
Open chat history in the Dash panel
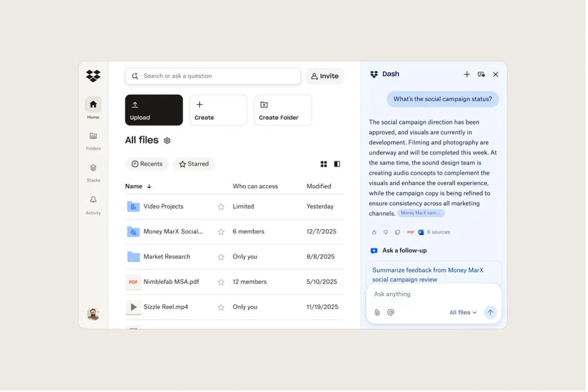coord(481,74)
